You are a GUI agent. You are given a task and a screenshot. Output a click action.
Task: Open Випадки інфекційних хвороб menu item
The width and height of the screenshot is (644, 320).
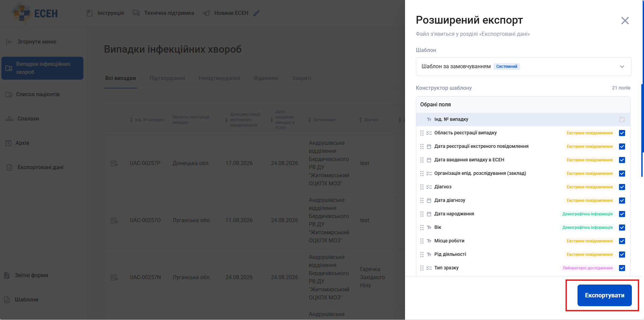(x=43, y=68)
